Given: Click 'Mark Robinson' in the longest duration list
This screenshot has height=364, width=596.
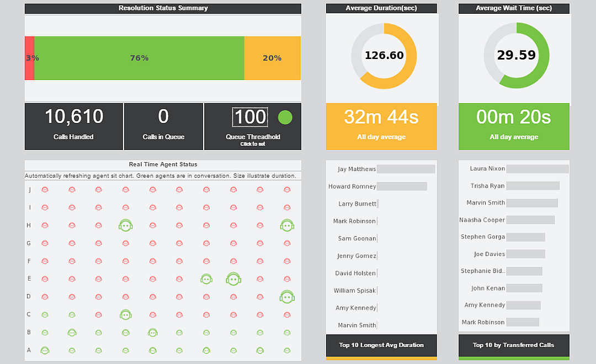Looking at the screenshot, I should click(354, 221).
